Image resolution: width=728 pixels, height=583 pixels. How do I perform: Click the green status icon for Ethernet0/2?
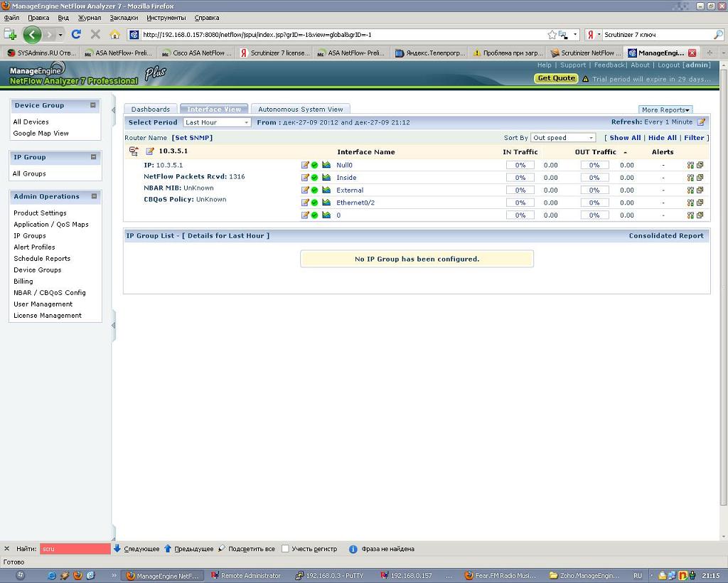[x=314, y=203]
